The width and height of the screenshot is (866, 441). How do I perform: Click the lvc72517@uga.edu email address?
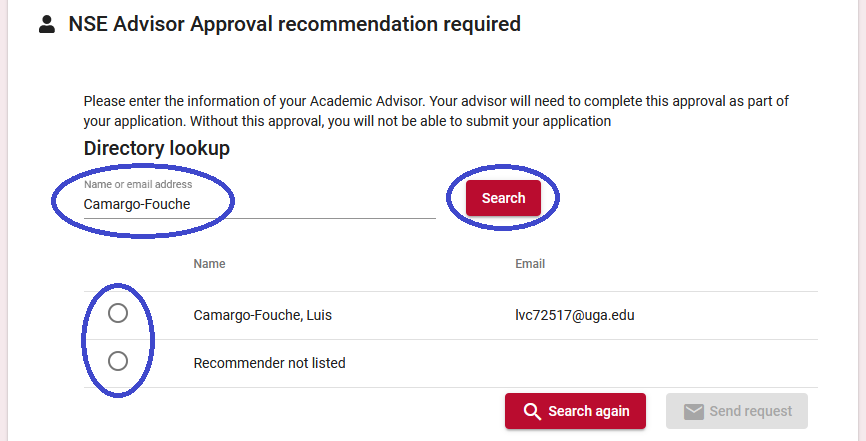click(575, 316)
